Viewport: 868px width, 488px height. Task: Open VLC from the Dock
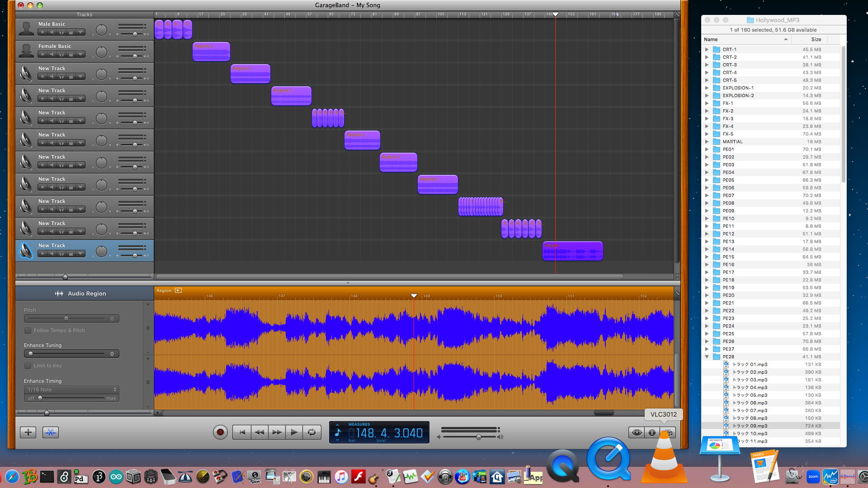click(x=664, y=461)
